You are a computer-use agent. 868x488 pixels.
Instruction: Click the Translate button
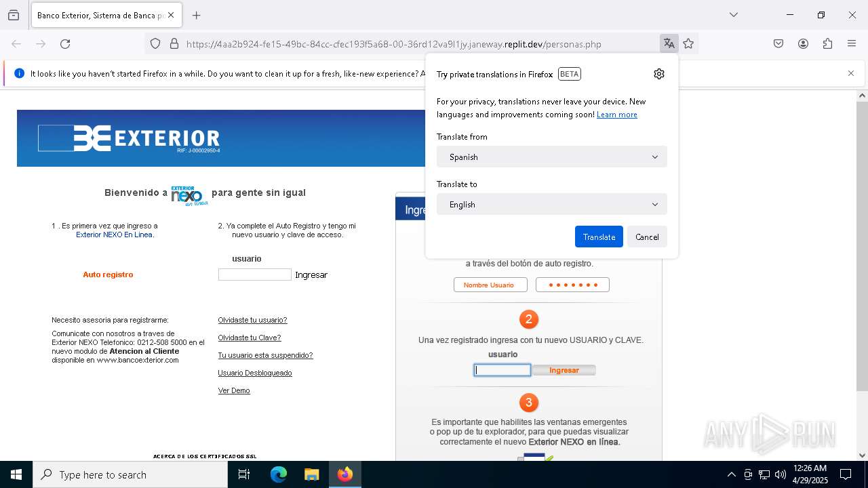click(x=599, y=237)
